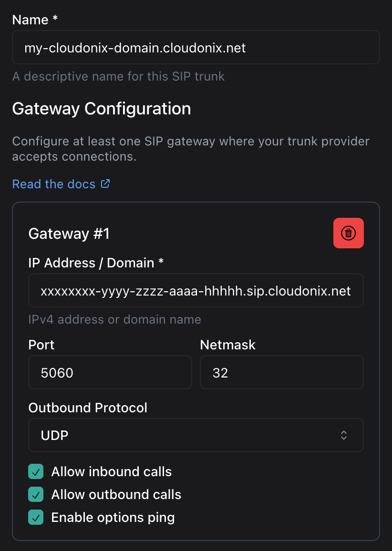This screenshot has height=551, width=392.
Task: Click the "Allow inbound calls" label text
Action: (x=112, y=472)
